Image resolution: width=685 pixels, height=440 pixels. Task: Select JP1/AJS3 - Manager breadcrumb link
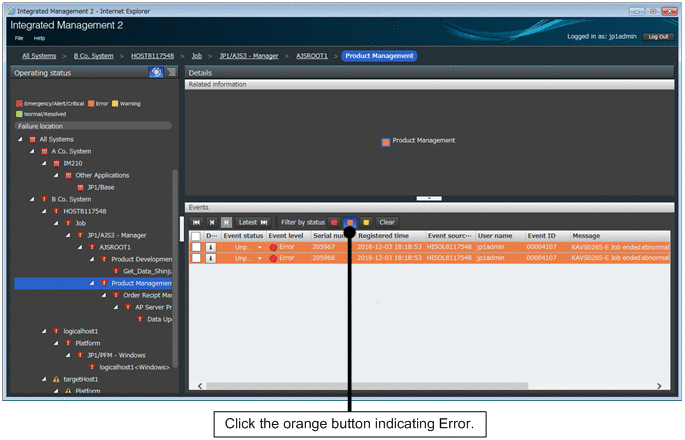(x=252, y=56)
